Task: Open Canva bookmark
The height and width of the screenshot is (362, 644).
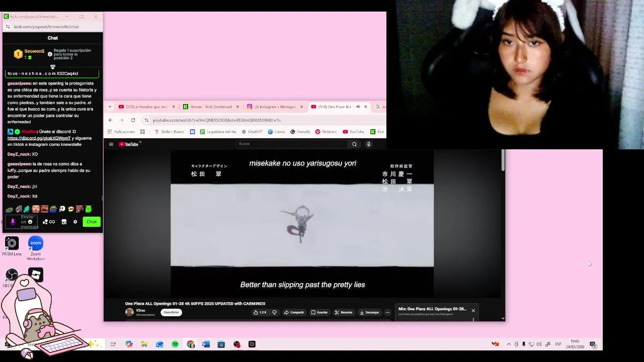Action: point(276,132)
